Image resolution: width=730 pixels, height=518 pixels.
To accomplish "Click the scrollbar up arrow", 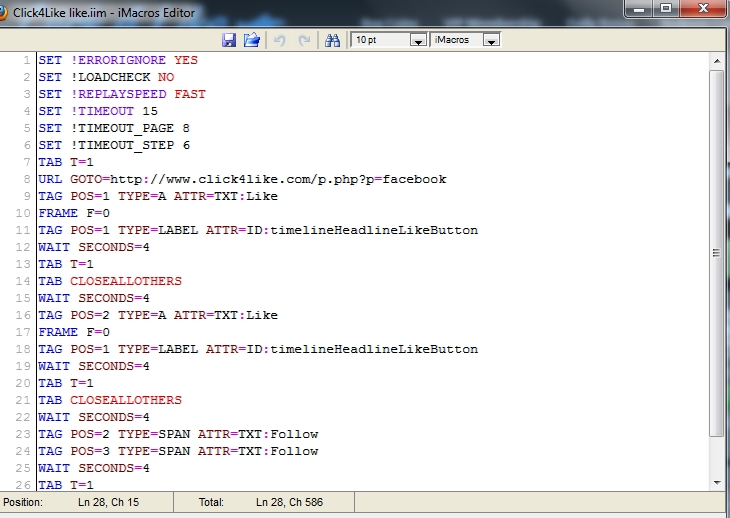I will pyautogui.click(x=716, y=61).
